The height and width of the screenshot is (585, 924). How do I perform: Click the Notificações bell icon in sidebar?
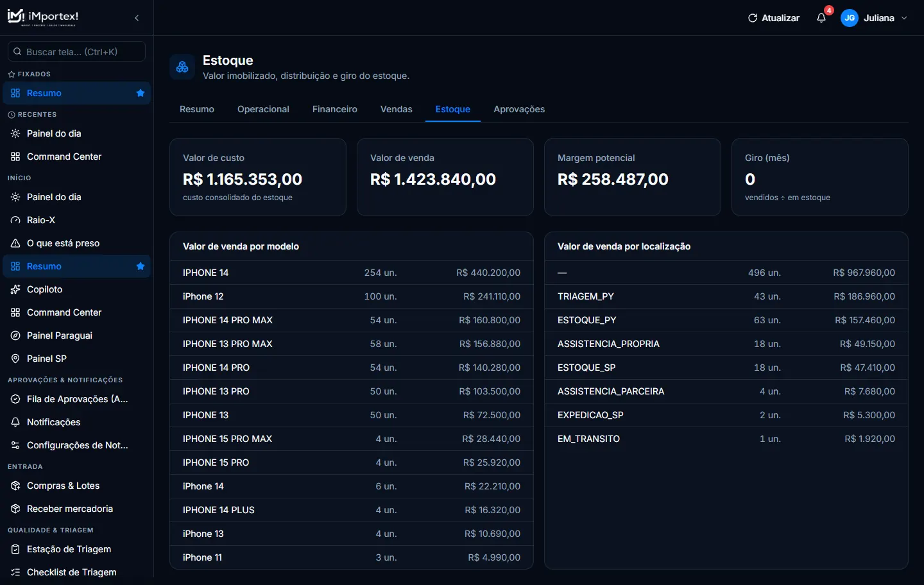[x=15, y=422]
